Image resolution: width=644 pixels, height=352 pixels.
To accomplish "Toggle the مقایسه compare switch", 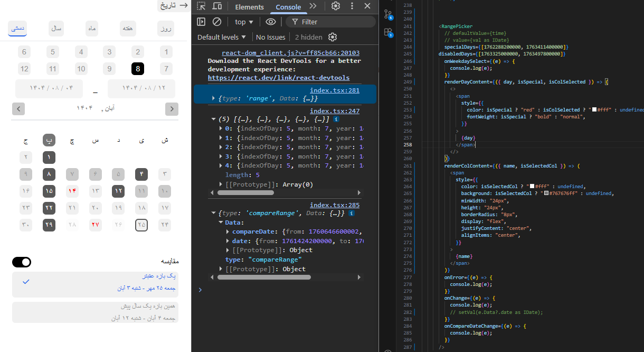I will pyautogui.click(x=22, y=262).
